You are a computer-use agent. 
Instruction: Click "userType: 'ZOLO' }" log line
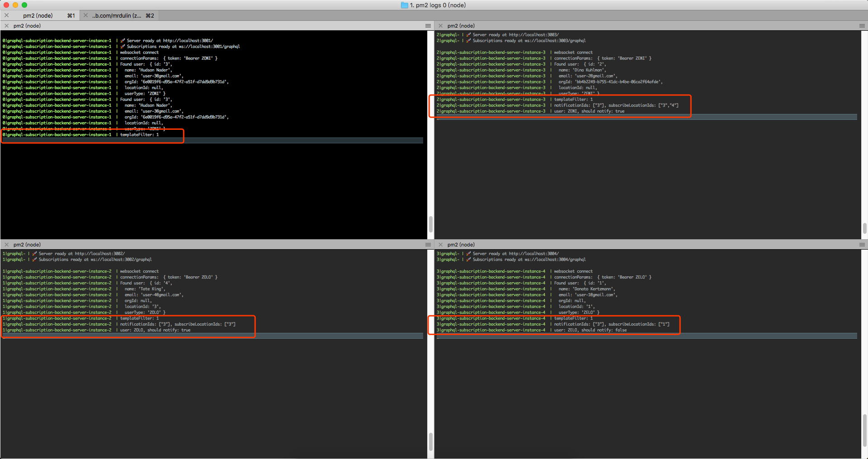[x=145, y=312]
